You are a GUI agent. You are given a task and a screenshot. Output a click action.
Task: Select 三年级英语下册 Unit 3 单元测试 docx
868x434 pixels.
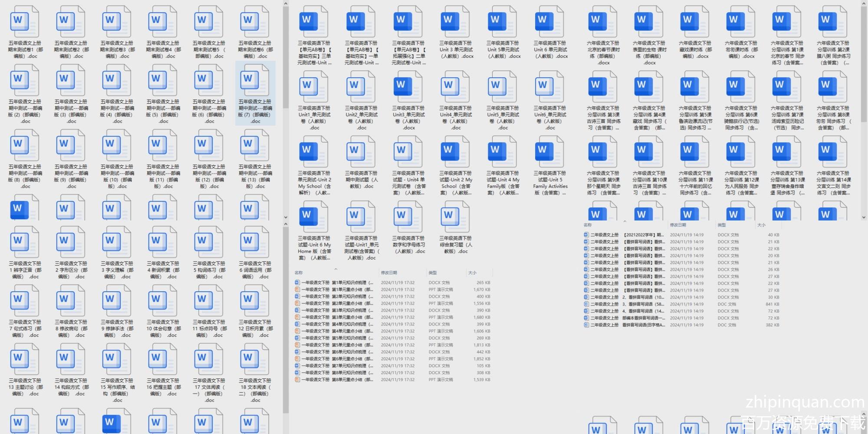point(455,22)
